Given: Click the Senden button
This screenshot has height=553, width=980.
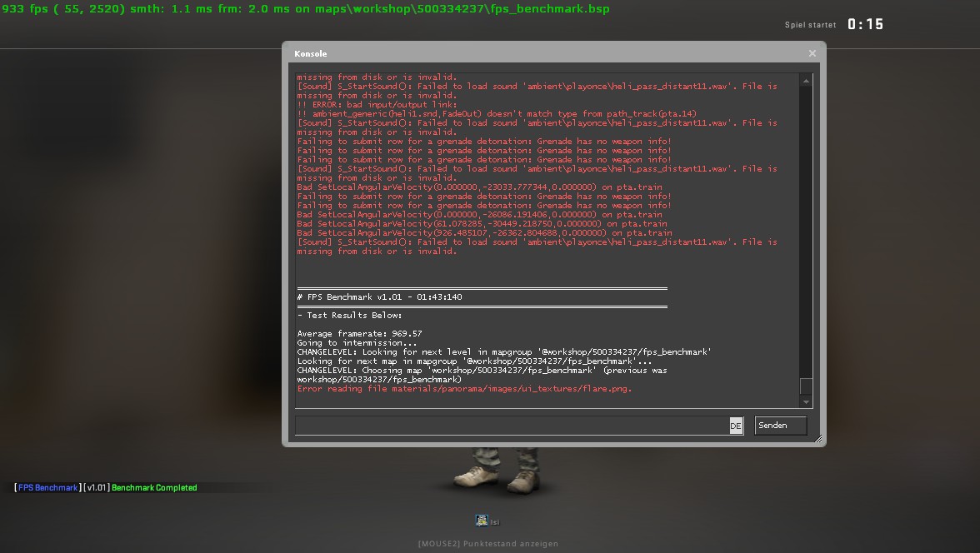Looking at the screenshot, I should [781, 426].
